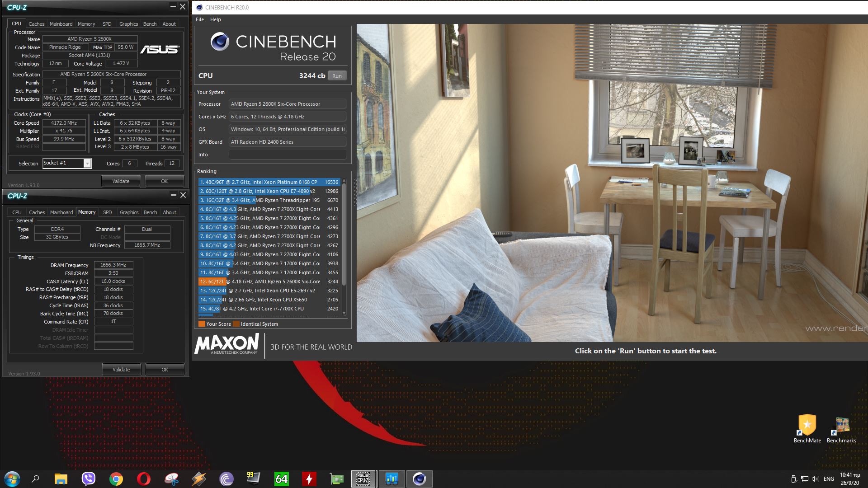Screen dimensions: 868x488
Task: Switch to the Cinebench taskbar button
Action: pyautogui.click(x=420, y=479)
